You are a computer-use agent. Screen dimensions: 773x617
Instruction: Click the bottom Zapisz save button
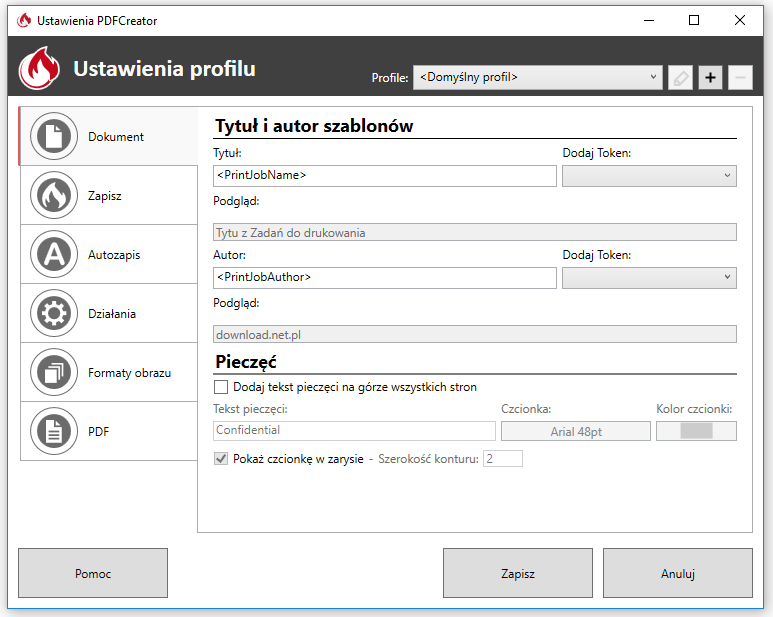pos(518,573)
